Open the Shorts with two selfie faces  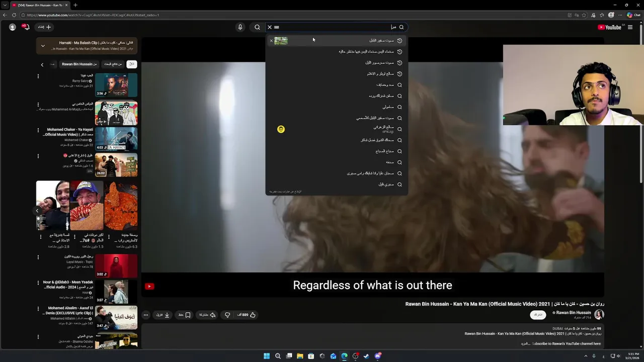53,205
